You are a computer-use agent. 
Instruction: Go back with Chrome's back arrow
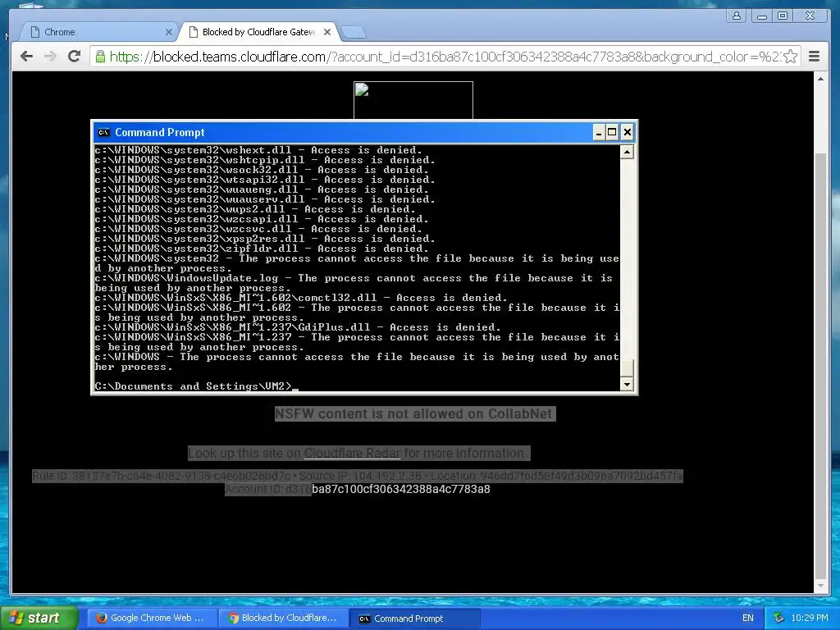click(26, 57)
